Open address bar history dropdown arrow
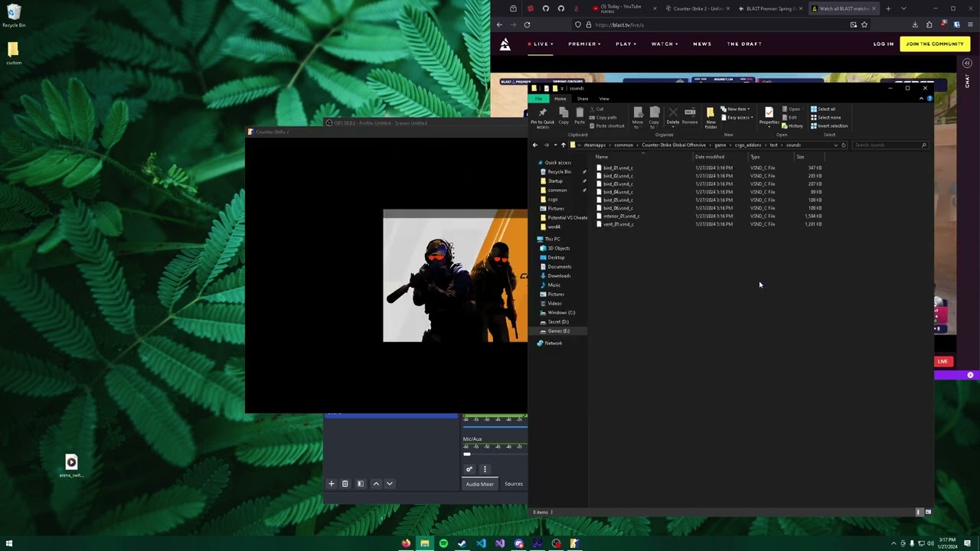Image resolution: width=980 pixels, height=551 pixels. 835,145
